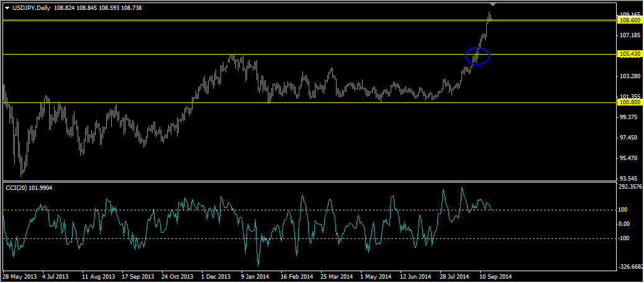
Task: Click the 107.185 price scale value
Action: (630, 35)
